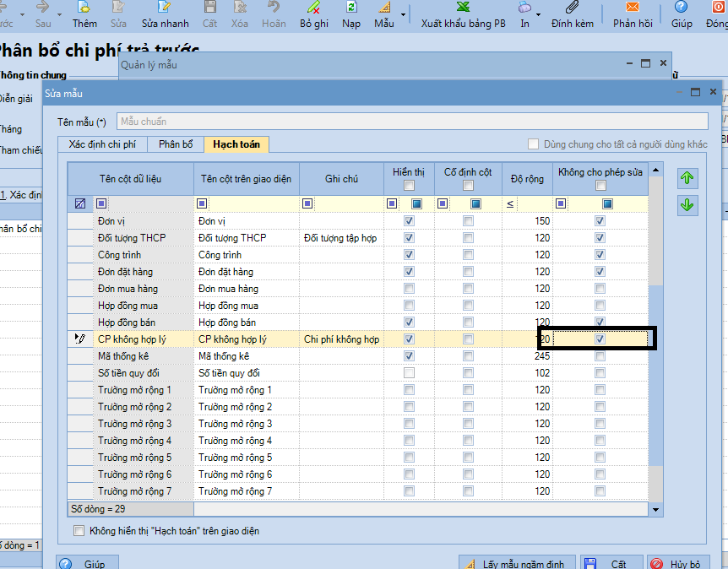Click the Cất toolbar save icon
This screenshot has height=569, width=728.
click(x=209, y=7)
